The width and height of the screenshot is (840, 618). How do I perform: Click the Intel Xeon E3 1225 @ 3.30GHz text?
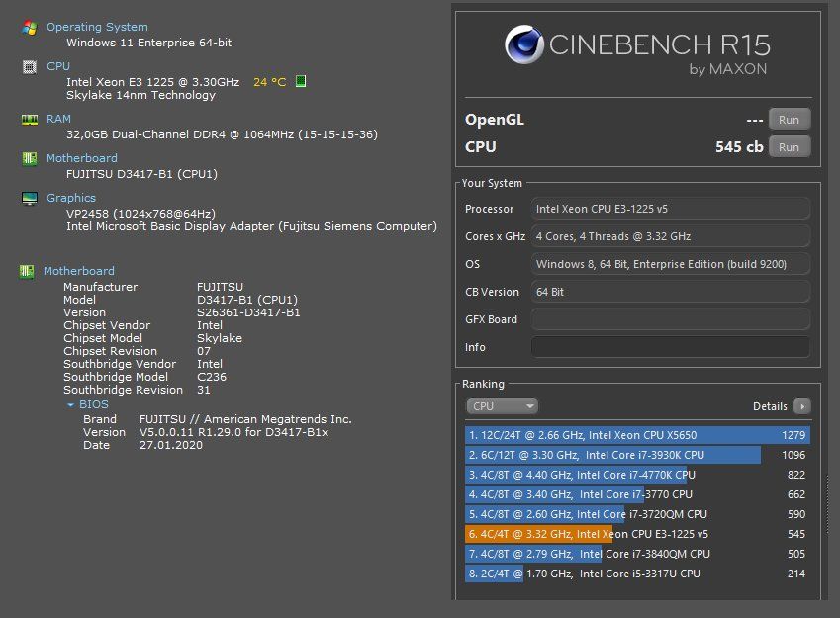coord(152,82)
